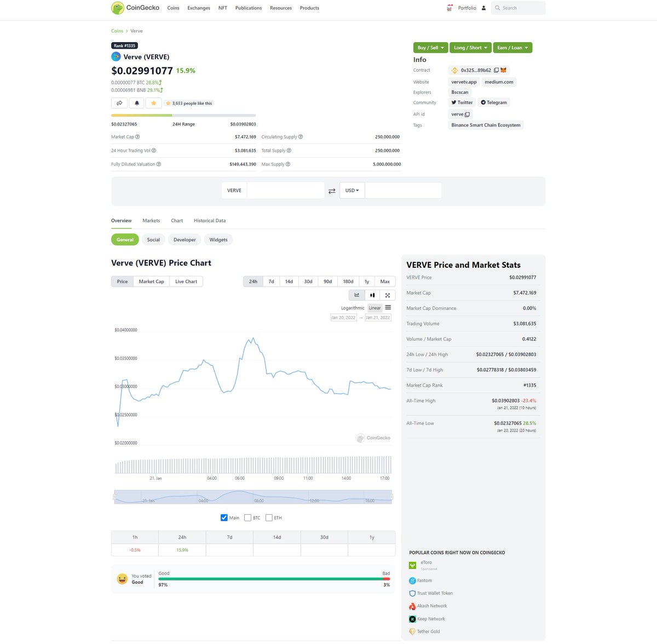
Task: Select the 7d chart range
Action: point(272,281)
